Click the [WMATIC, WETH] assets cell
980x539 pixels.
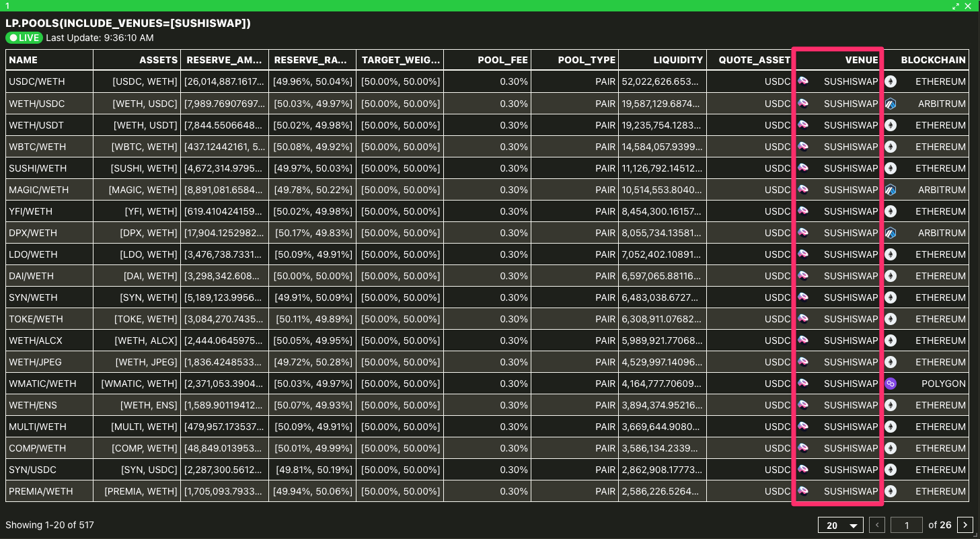[137, 384]
